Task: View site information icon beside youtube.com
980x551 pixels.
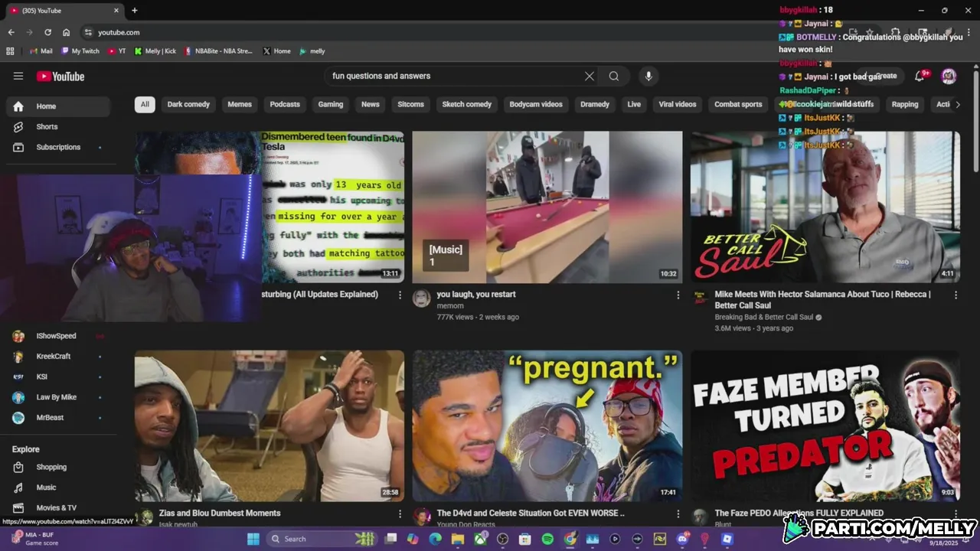Action: tap(88, 32)
